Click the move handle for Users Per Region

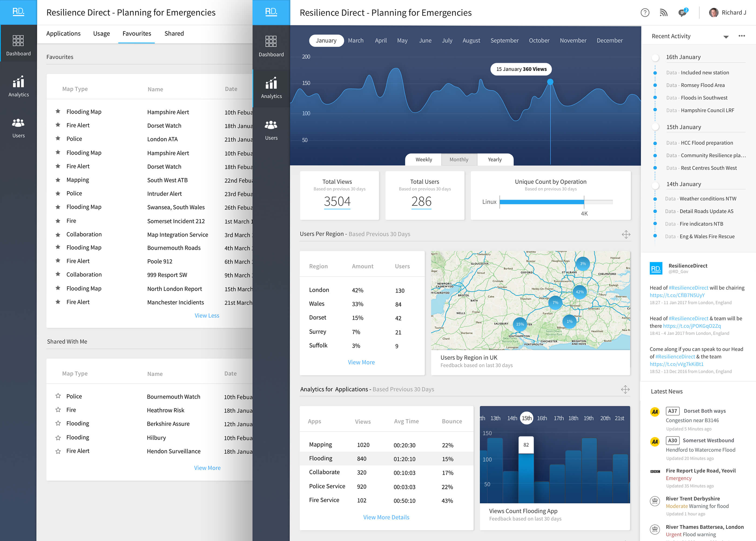(626, 234)
